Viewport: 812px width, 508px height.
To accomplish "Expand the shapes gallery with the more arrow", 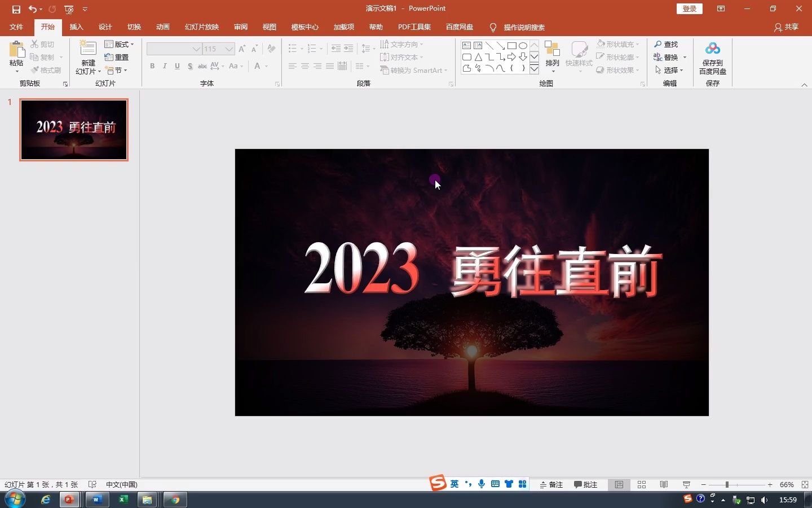I will click(534, 68).
